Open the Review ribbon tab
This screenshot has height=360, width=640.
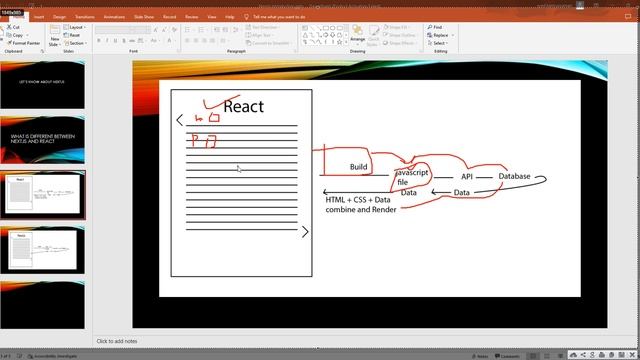tap(191, 17)
